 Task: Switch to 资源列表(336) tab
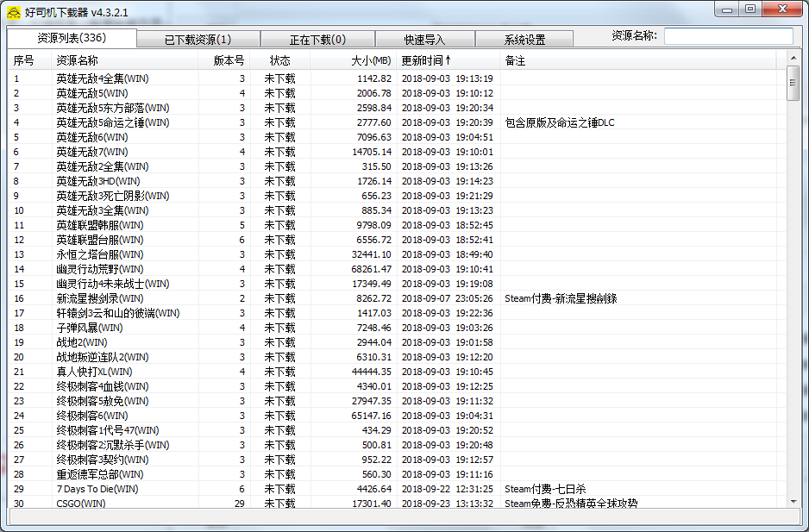(x=72, y=38)
